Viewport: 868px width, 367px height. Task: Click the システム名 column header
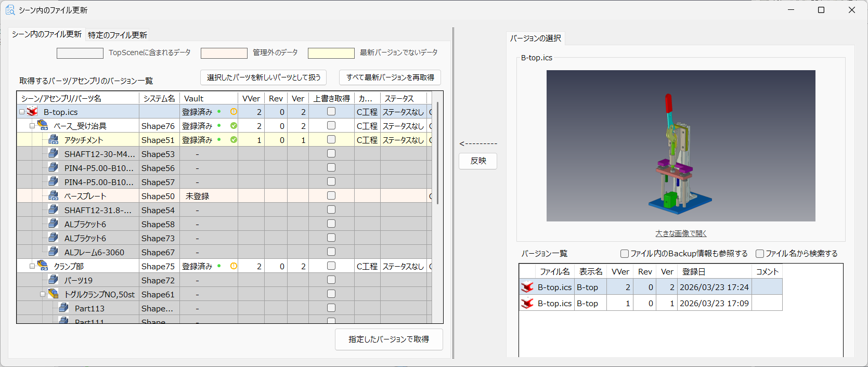tap(159, 98)
